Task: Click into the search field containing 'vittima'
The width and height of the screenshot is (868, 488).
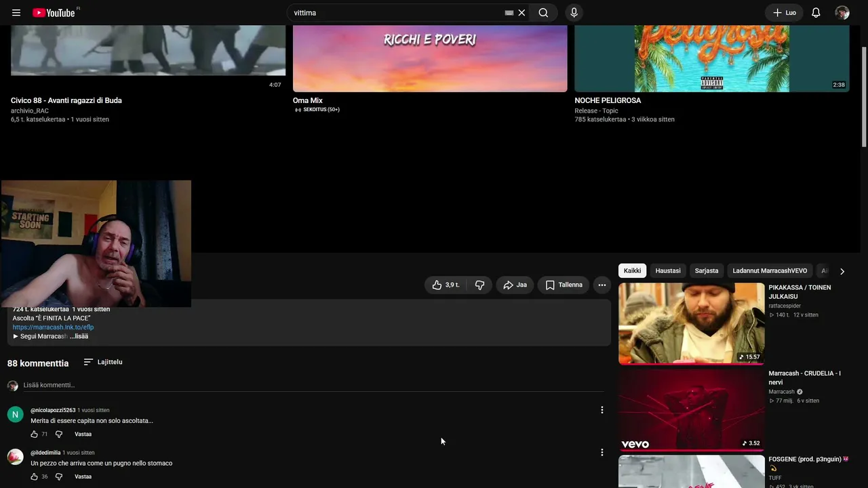Action: tap(397, 13)
